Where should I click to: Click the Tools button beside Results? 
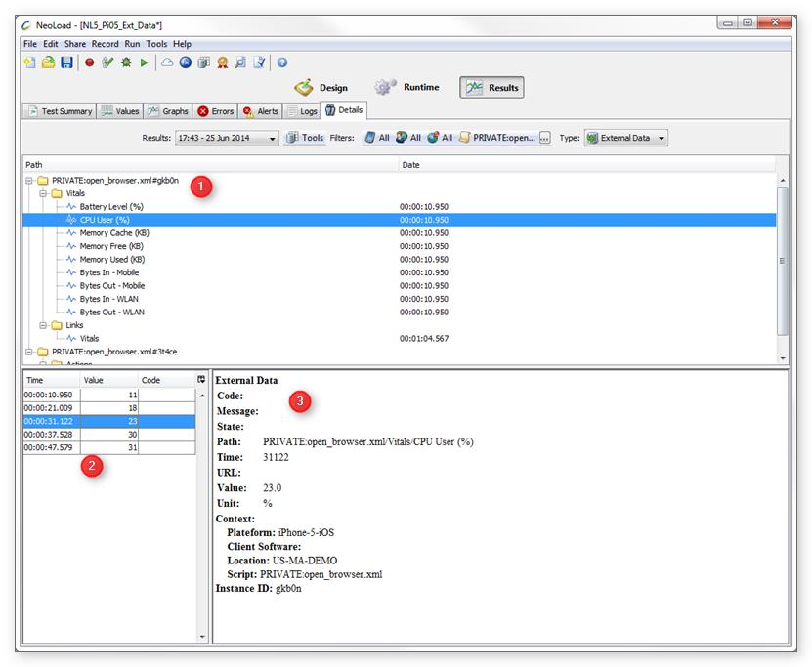pos(305,139)
